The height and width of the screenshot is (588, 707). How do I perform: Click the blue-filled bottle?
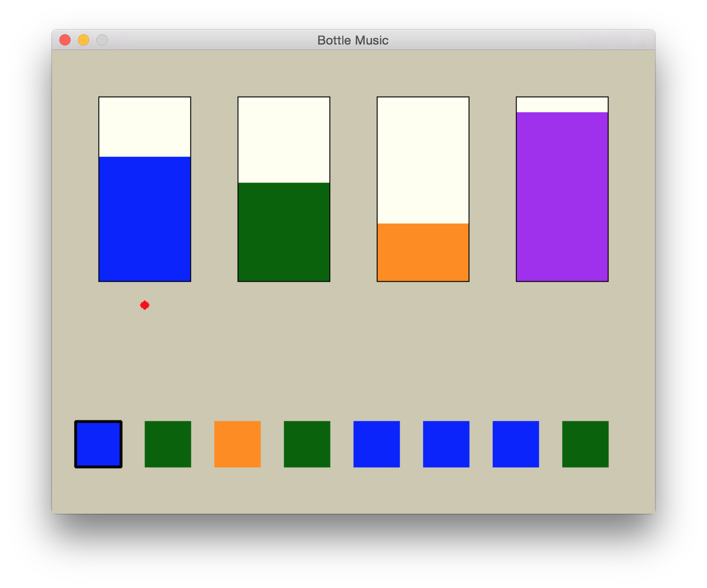point(145,189)
